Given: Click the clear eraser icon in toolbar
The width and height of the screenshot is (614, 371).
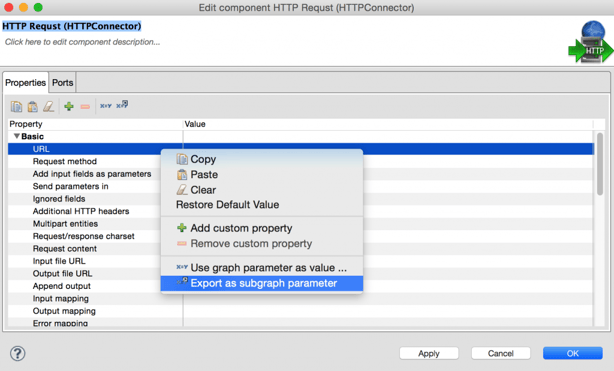Looking at the screenshot, I should 49,106.
